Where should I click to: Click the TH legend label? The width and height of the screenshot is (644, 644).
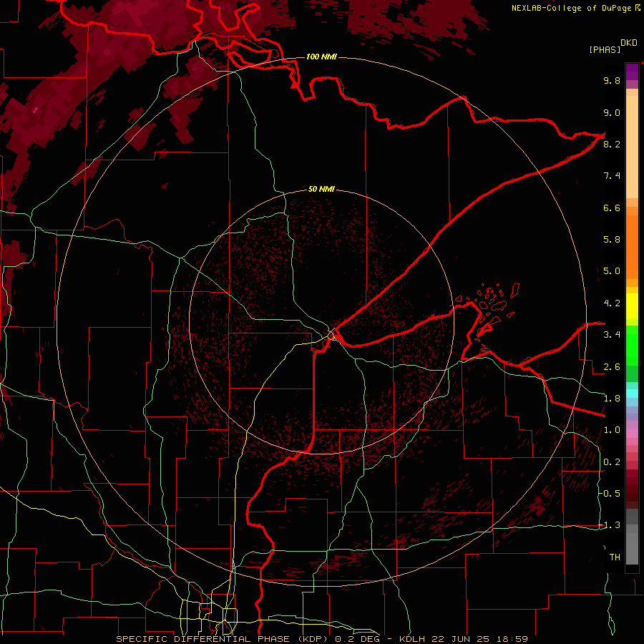[615, 557]
